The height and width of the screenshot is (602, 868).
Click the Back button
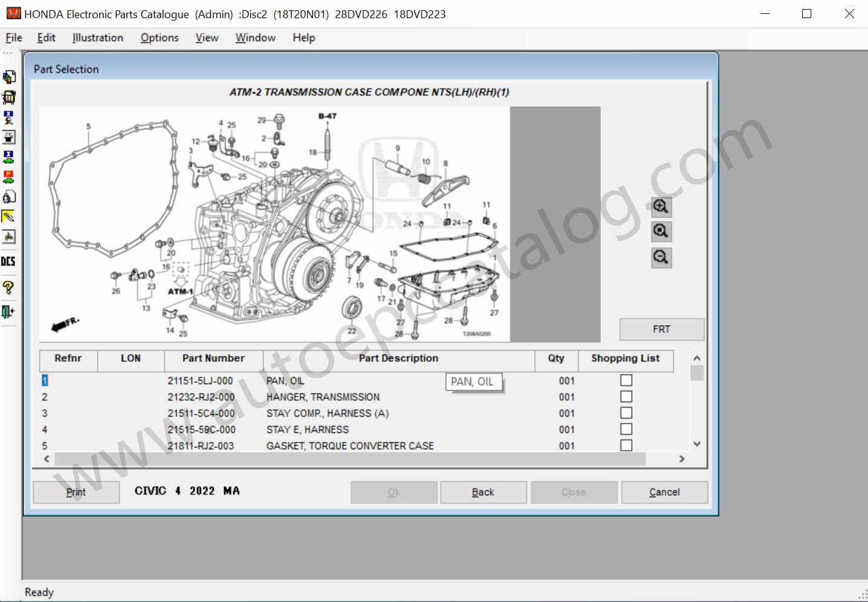pos(483,492)
